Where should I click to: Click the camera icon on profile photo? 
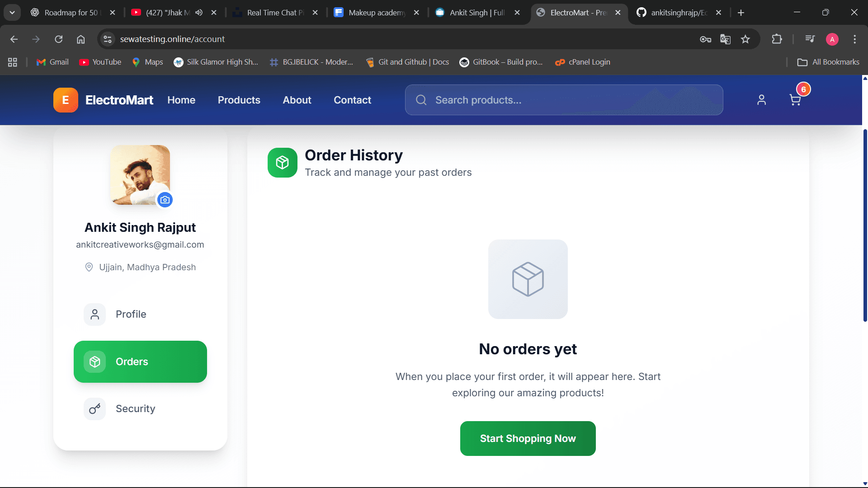pyautogui.click(x=165, y=200)
